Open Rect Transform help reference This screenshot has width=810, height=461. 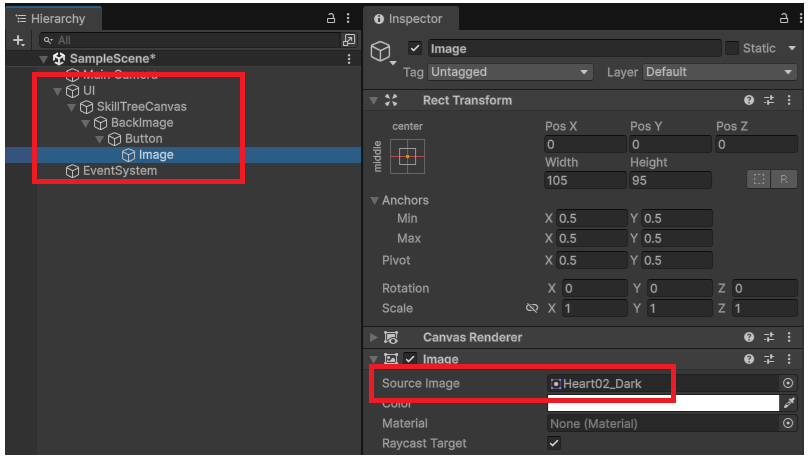coord(749,100)
